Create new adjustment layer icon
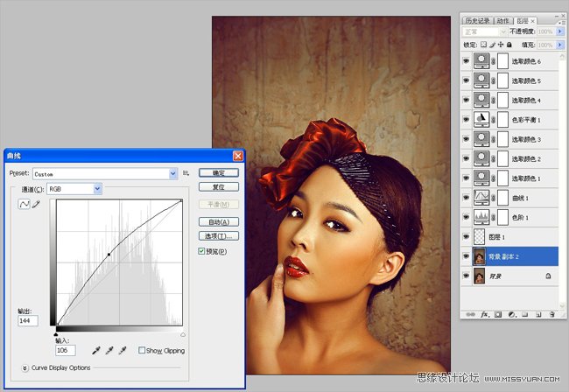Image resolution: width=569 pixels, height=392 pixels. (512, 314)
